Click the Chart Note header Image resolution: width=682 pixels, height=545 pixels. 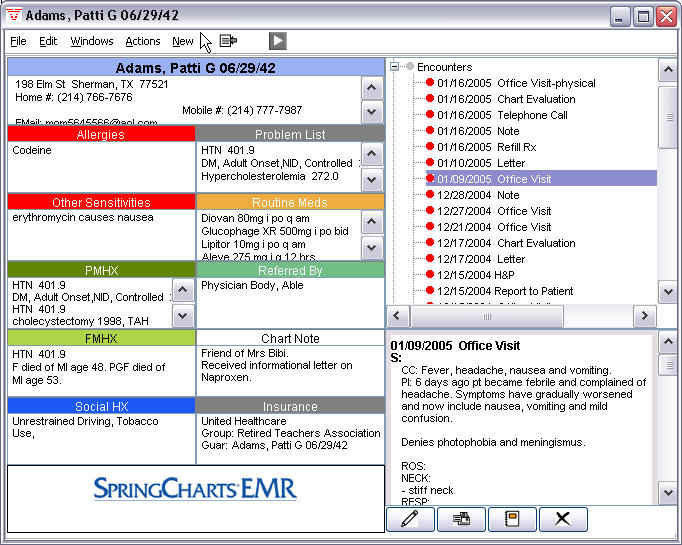(290, 338)
